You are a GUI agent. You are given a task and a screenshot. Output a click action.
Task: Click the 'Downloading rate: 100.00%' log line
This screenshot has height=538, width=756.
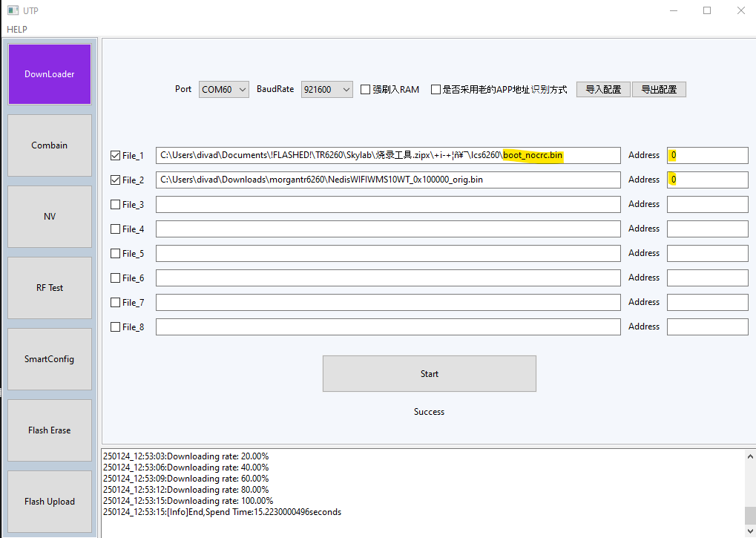pos(188,501)
